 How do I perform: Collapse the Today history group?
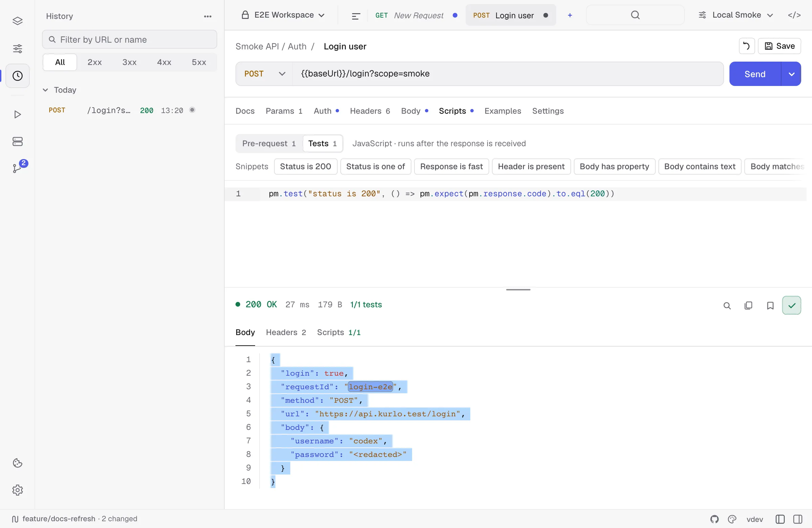(x=60, y=90)
